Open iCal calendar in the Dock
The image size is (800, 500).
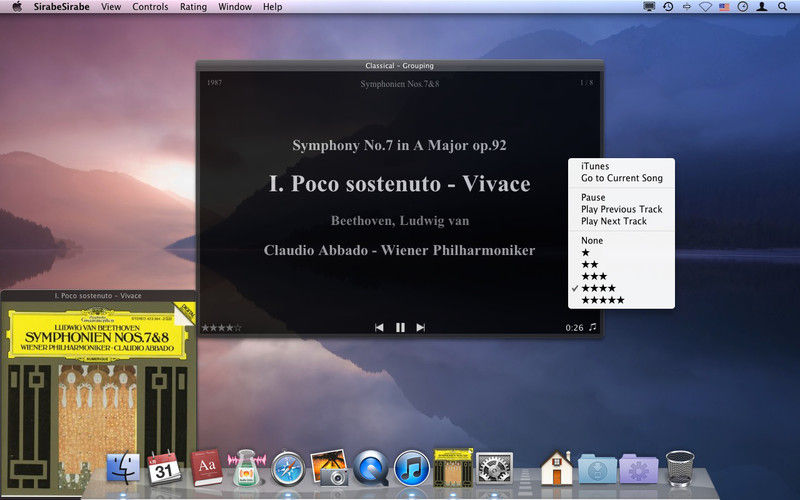click(x=164, y=468)
